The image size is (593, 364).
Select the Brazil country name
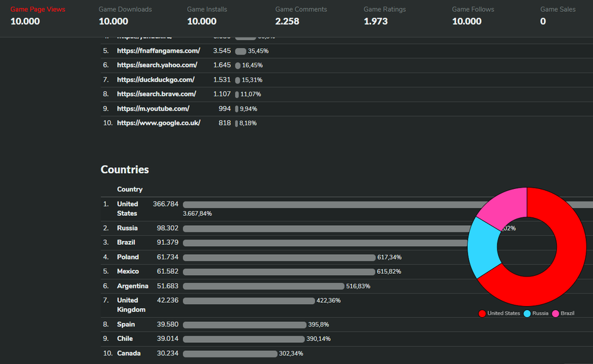126,242
